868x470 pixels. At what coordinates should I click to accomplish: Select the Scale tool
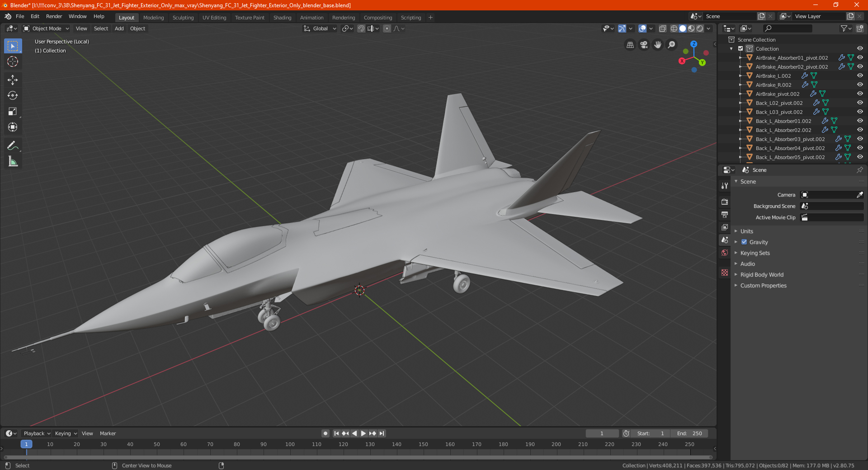coord(13,112)
